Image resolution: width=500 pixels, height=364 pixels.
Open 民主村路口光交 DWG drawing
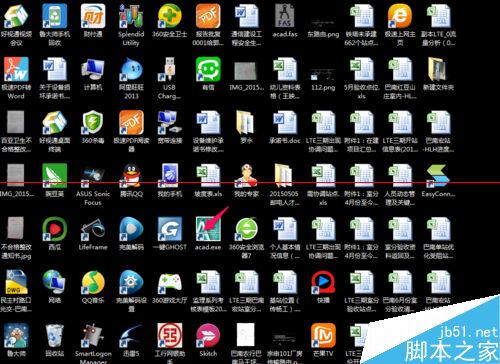coord(16,282)
